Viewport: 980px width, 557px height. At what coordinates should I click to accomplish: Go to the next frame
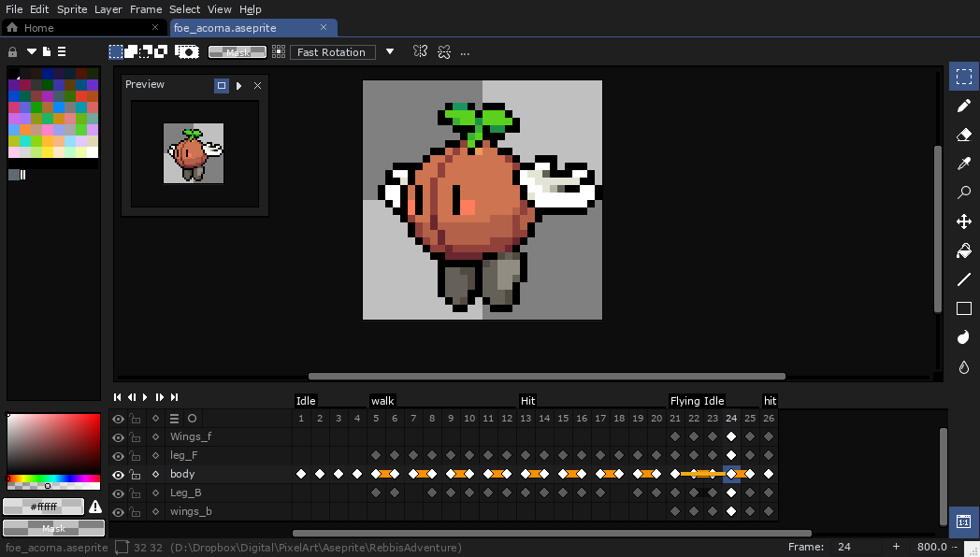pyautogui.click(x=159, y=397)
